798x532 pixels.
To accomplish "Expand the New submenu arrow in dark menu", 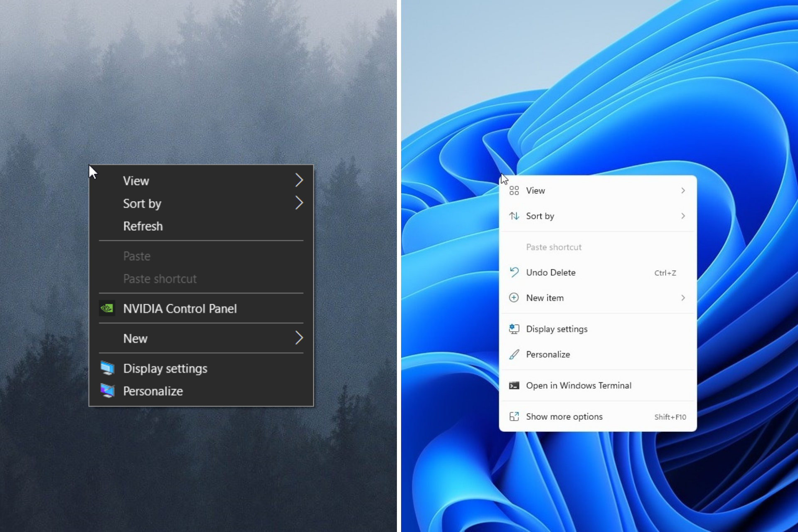I will click(x=299, y=338).
